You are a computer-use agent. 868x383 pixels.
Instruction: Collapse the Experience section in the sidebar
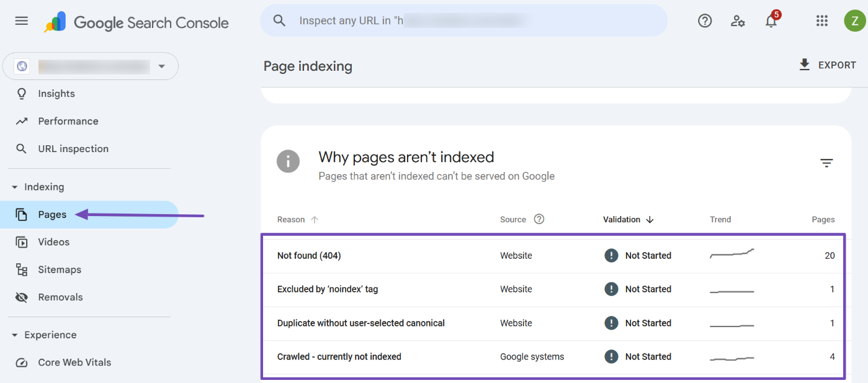tap(14, 335)
